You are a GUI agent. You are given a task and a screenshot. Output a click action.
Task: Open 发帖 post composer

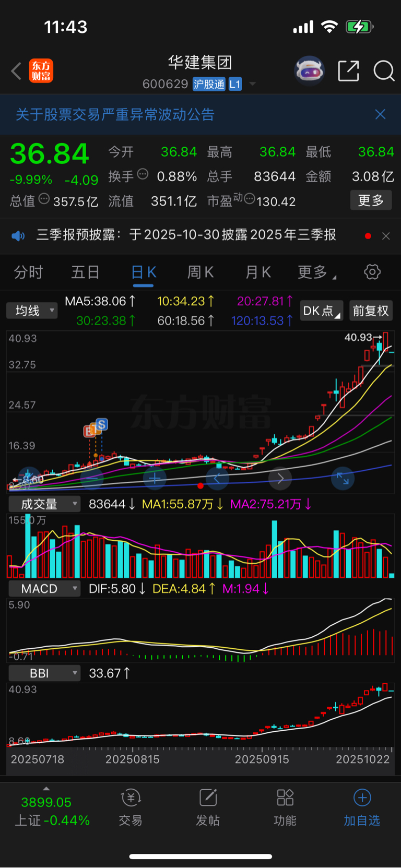(x=208, y=808)
